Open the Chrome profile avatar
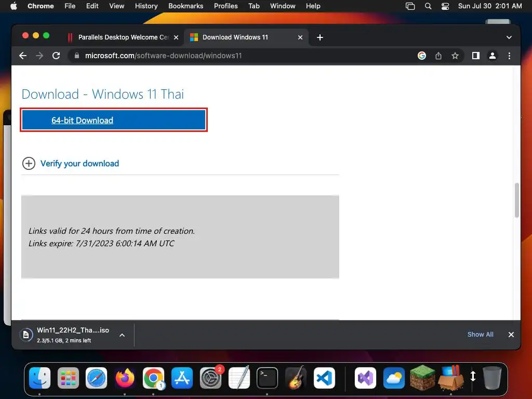This screenshot has width=532, height=399. [493, 56]
